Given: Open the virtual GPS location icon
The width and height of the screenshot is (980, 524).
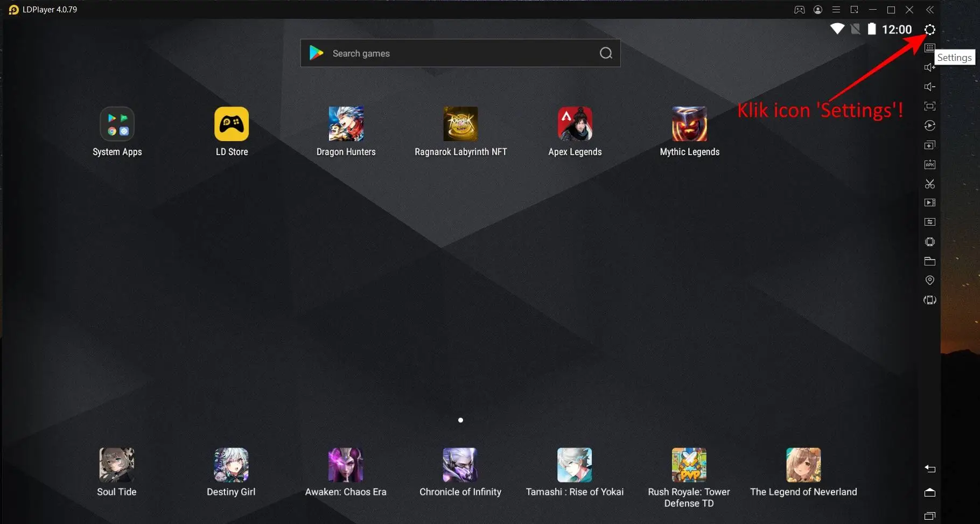Looking at the screenshot, I should pos(930,280).
